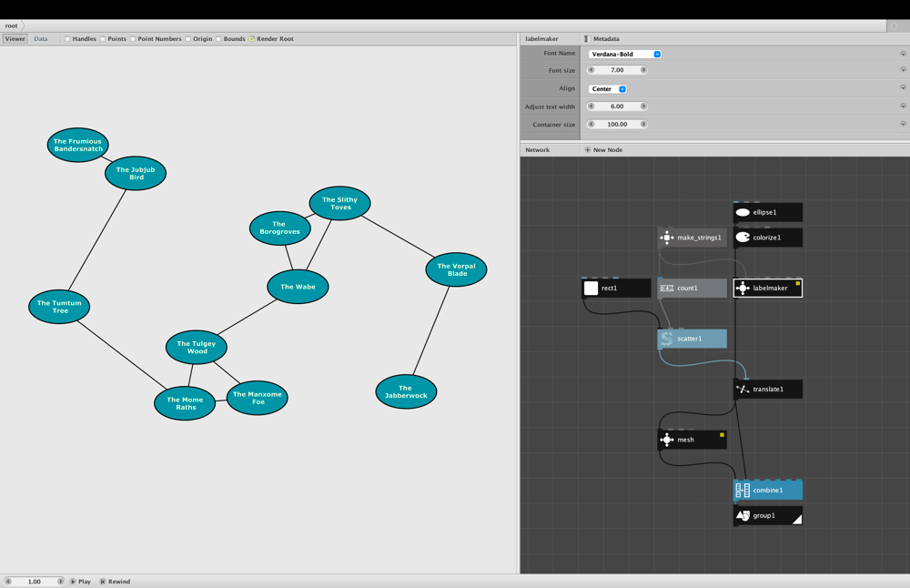
Task: Click the frame number field 1.00
Action: (x=35, y=581)
